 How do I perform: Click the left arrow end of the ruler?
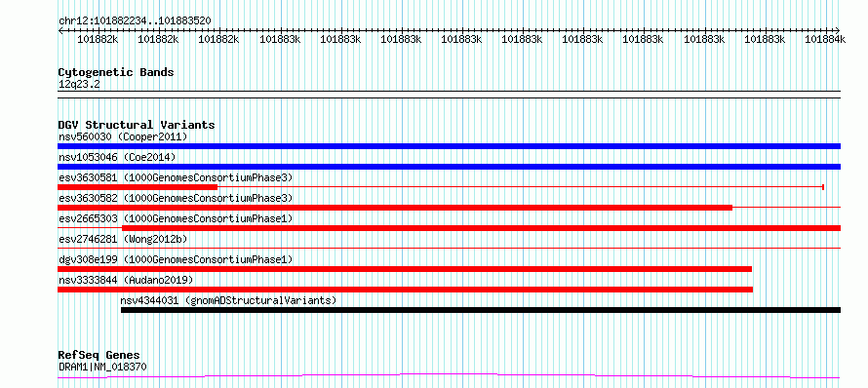(x=60, y=30)
